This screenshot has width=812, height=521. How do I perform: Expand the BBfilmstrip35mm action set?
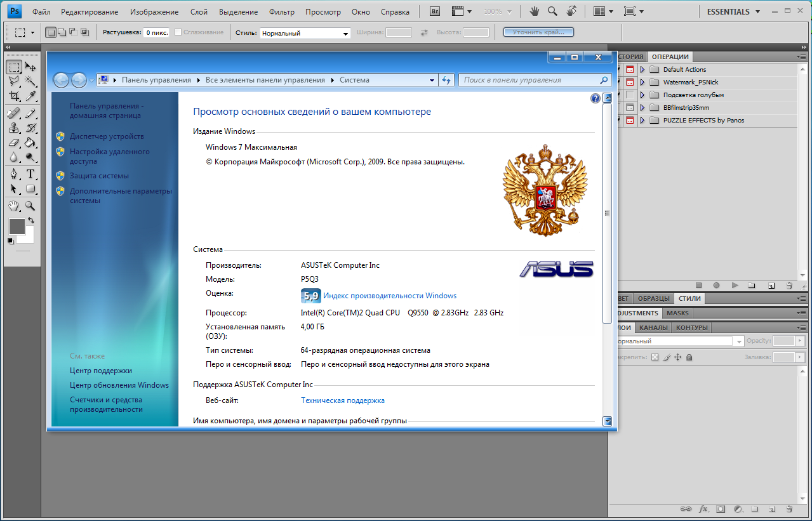(x=642, y=108)
